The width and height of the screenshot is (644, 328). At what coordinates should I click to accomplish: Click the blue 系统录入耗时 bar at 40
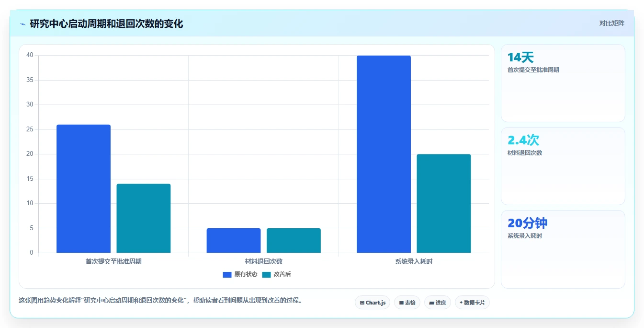click(384, 154)
